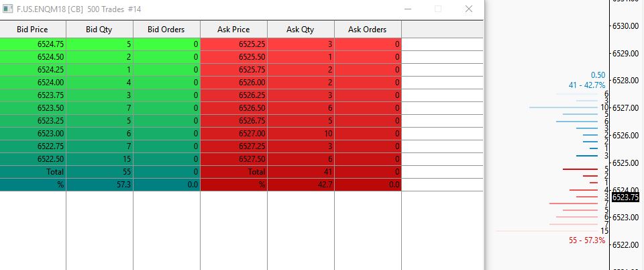The height and width of the screenshot is (270, 644).
Task: Click the 55 - 57.3% bid summary label
Action: click(x=587, y=240)
